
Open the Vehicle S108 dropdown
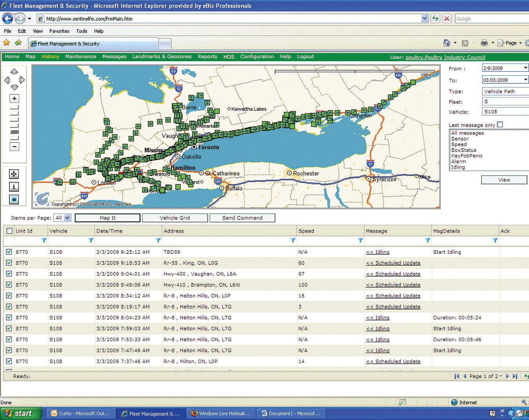pyautogui.click(x=505, y=112)
